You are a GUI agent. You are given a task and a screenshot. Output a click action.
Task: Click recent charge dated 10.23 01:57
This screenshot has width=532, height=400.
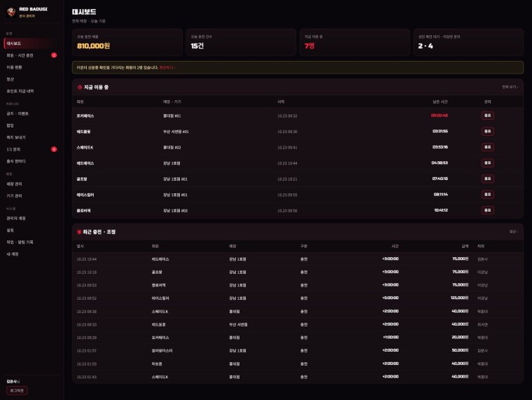(x=87, y=351)
